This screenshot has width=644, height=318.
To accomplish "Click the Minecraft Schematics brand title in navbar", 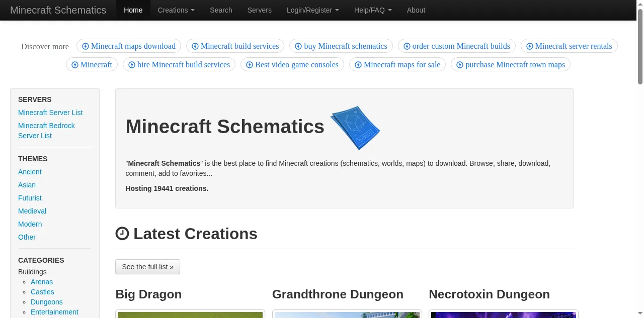I will click(58, 10).
